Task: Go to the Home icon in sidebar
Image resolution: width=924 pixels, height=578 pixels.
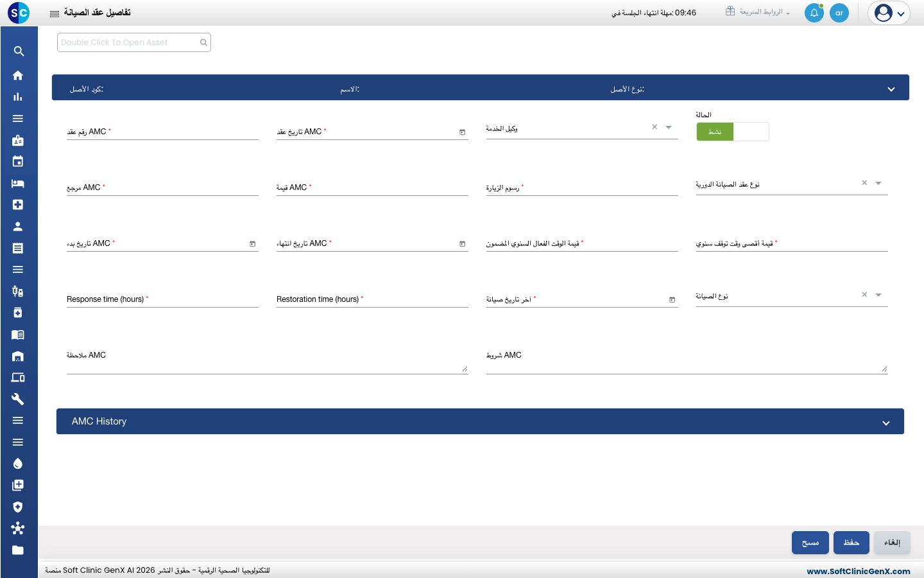Action: tap(18, 75)
